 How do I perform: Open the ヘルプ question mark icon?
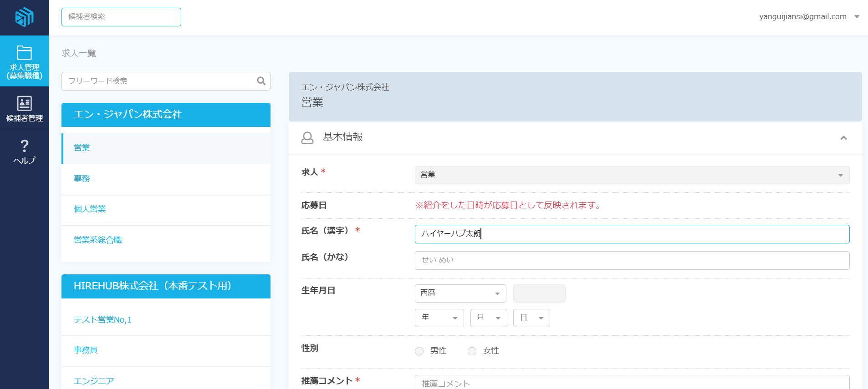(x=25, y=146)
